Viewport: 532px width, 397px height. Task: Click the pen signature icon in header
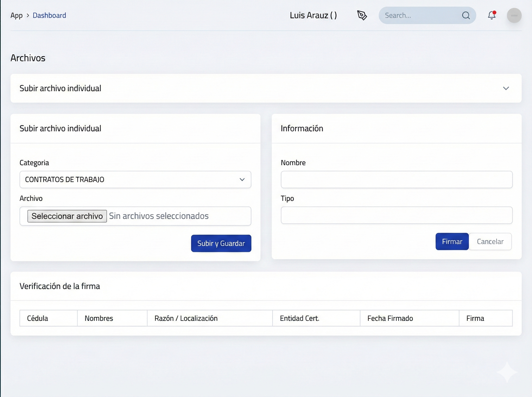pos(362,15)
